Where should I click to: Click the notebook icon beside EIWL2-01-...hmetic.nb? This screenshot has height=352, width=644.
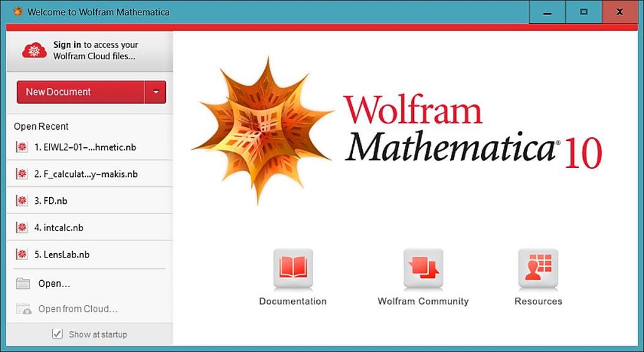pos(22,147)
